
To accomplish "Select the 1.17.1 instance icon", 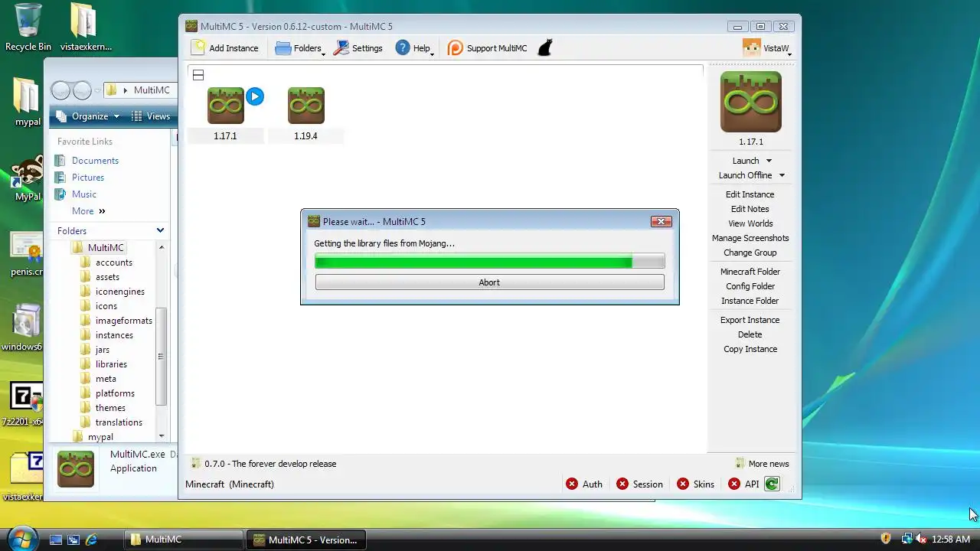I will [x=225, y=106].
